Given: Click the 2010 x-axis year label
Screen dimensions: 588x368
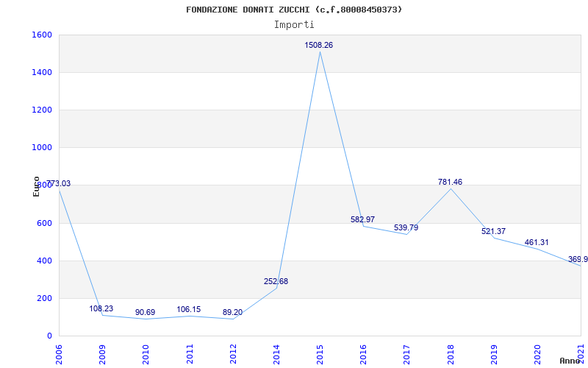Looking at the screenshot, I should [x=146, y=354].
